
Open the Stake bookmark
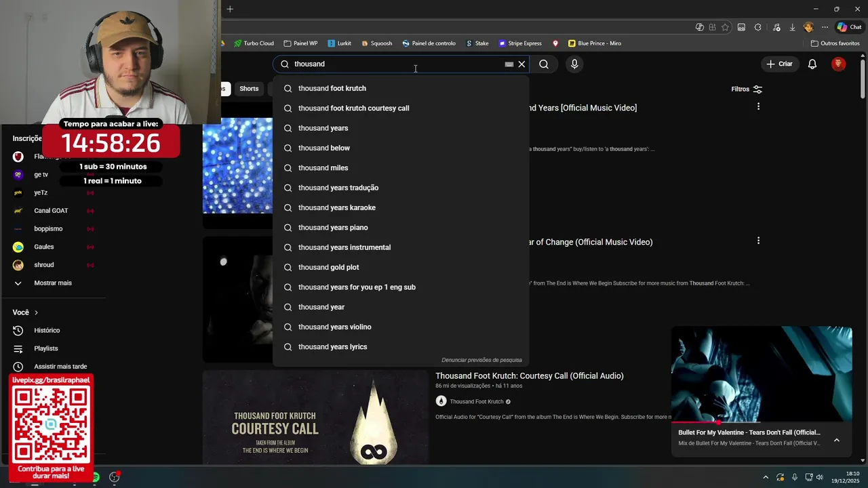click(x=477, y=43)
